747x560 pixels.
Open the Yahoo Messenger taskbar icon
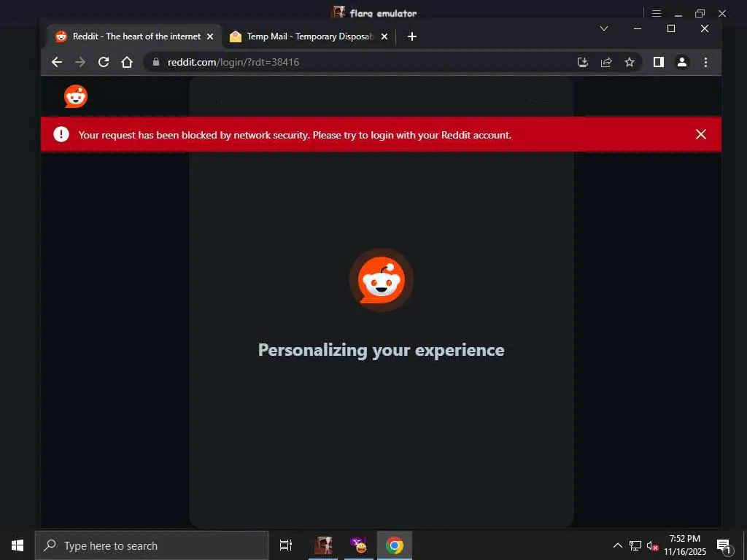(359, 545)
